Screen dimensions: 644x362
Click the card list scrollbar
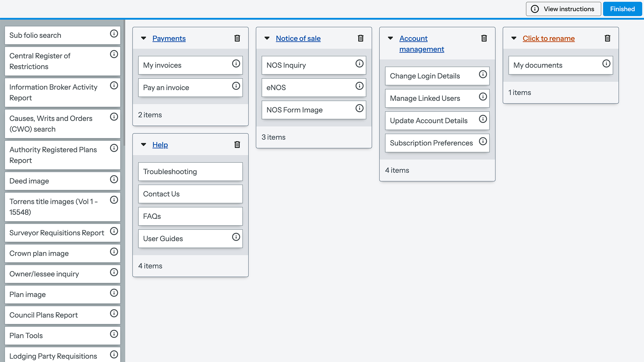click(124, 84)
